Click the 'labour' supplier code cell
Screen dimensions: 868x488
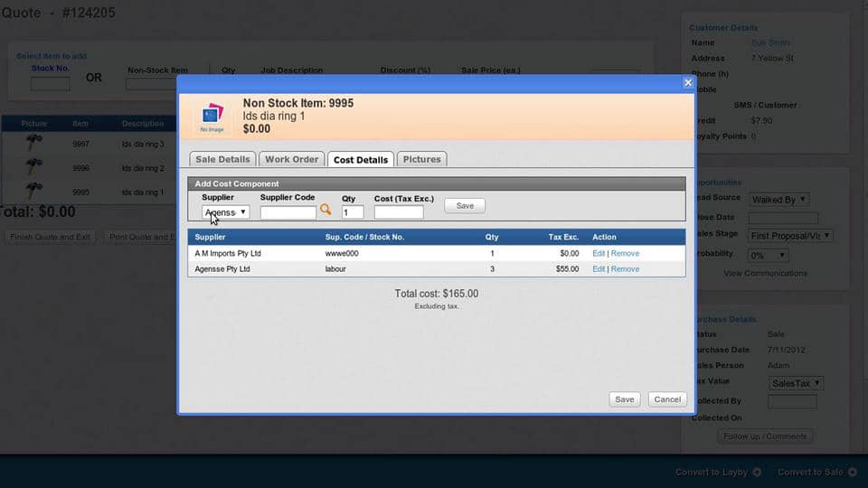pyautogui.click(x=335, y=269)
